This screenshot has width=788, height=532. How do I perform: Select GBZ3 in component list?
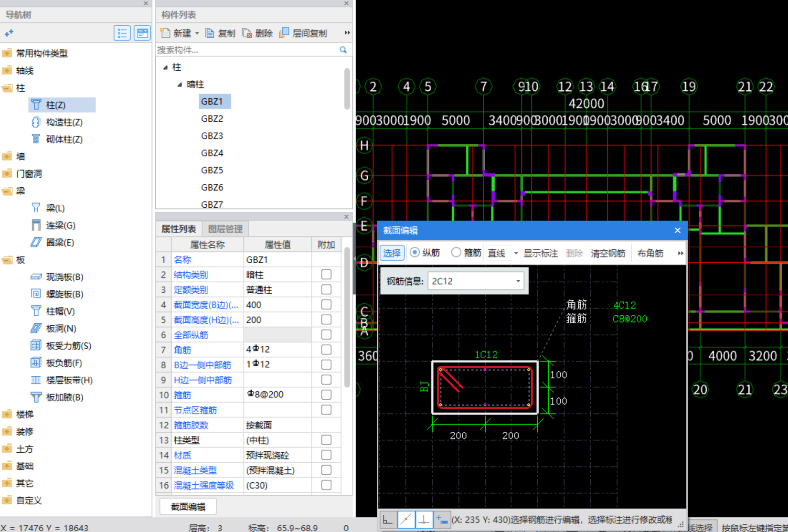212,136
